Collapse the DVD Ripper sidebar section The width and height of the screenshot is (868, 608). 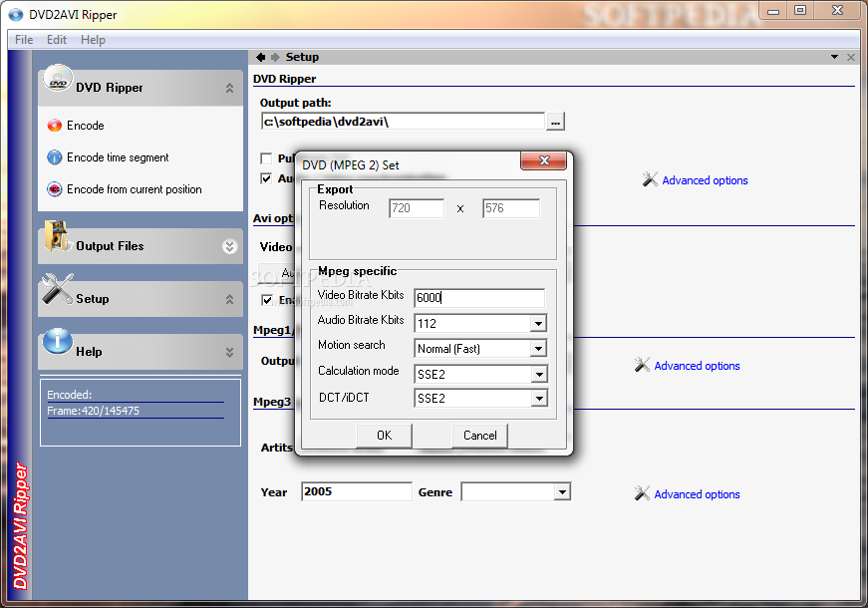(230, 88)
